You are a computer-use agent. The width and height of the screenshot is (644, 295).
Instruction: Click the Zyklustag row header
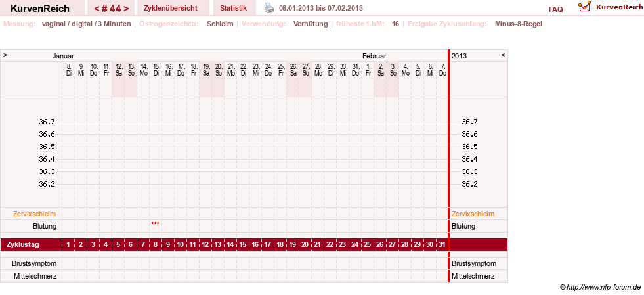tap(23, 245)
